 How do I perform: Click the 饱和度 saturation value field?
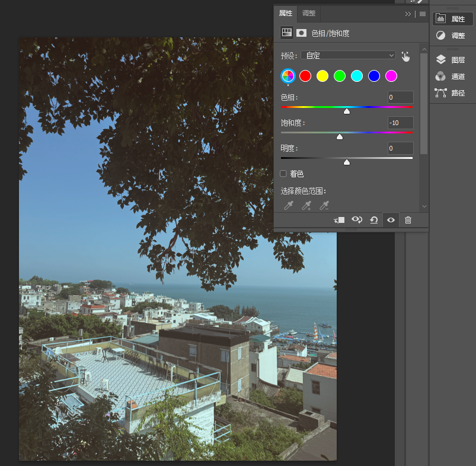tap(400, 123)
